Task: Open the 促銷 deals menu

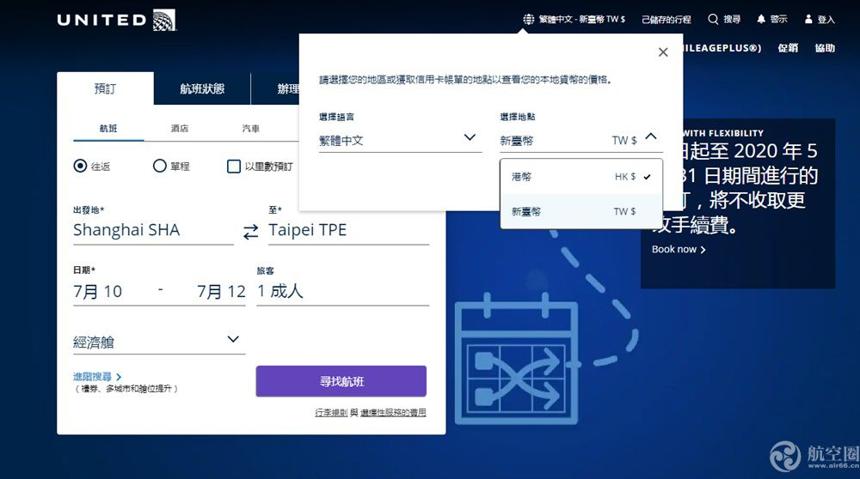Action: pyautogui.click(x=788, y=48)
